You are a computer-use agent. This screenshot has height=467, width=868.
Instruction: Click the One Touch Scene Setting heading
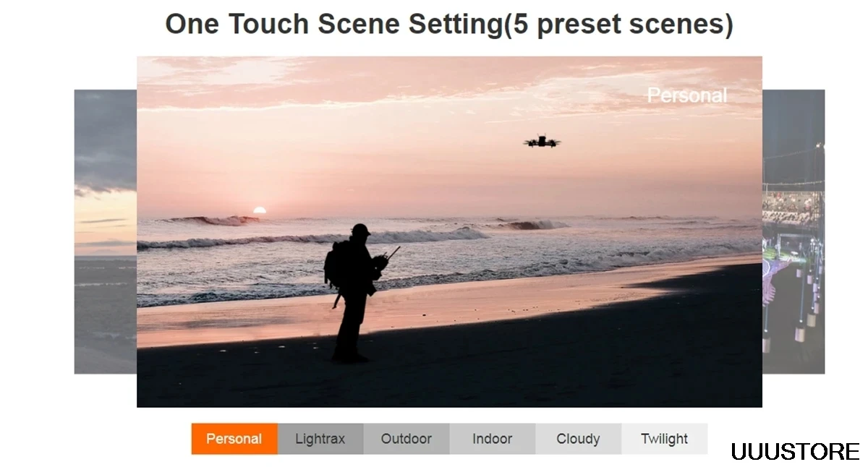click(333, 24)
